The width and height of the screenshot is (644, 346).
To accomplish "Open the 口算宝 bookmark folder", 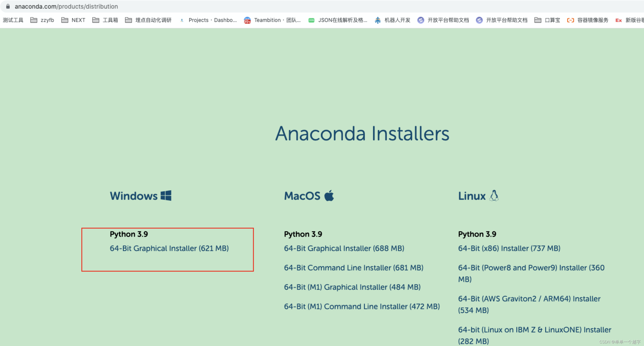I will 547,20.
